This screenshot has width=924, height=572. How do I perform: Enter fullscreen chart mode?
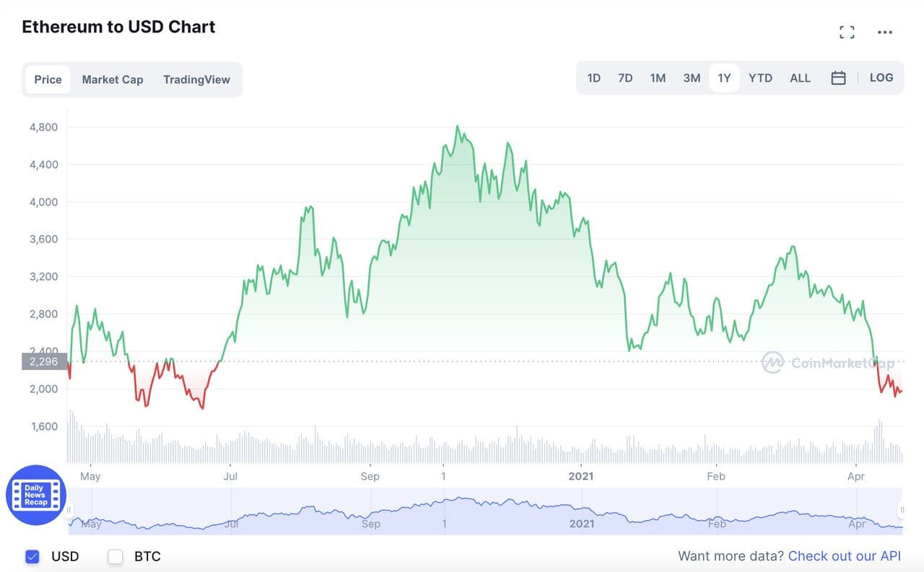pyautogui.click(x=847, y=32)
